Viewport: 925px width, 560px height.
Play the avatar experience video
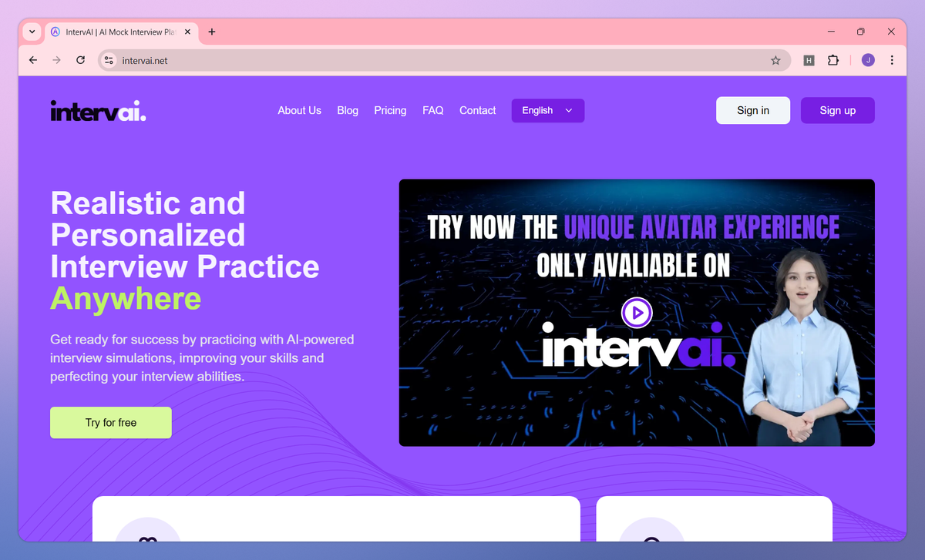coord(637,312)
